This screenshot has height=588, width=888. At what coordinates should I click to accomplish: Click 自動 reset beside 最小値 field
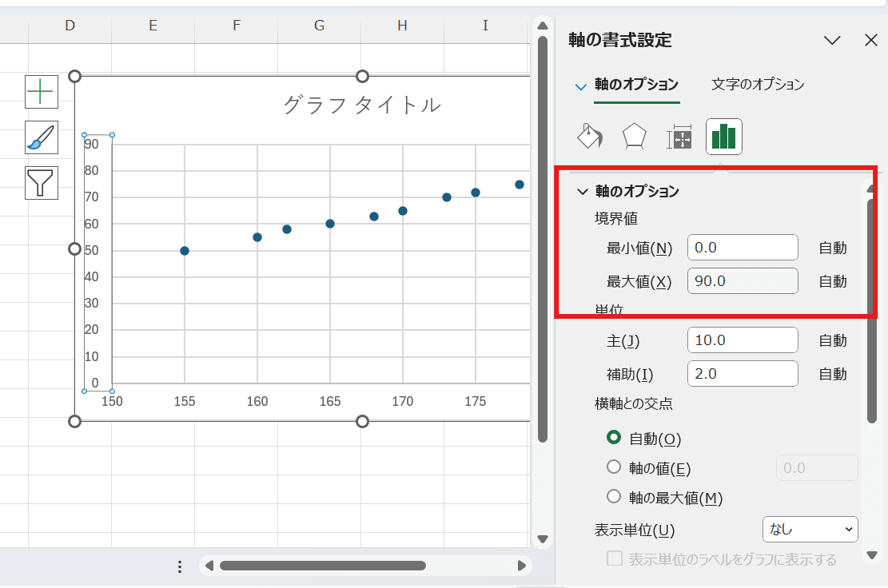point(832,248)
